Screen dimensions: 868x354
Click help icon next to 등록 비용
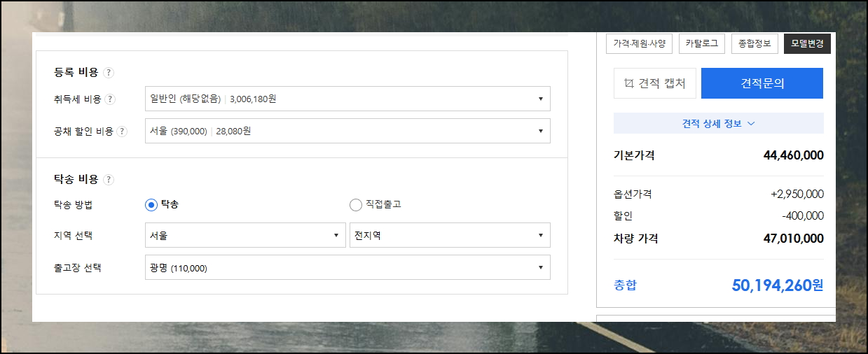109,72
